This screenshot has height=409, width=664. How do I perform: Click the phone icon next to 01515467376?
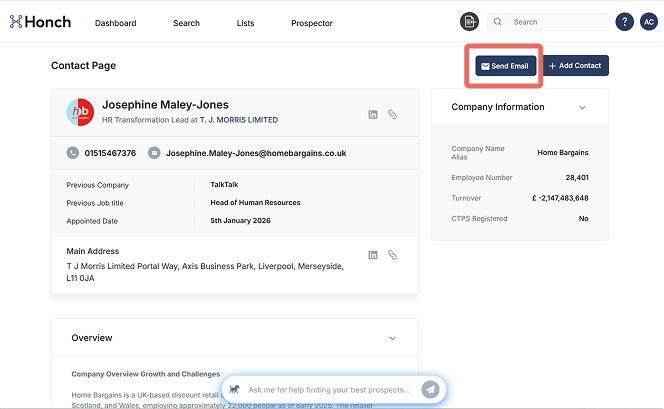point(73,153)
